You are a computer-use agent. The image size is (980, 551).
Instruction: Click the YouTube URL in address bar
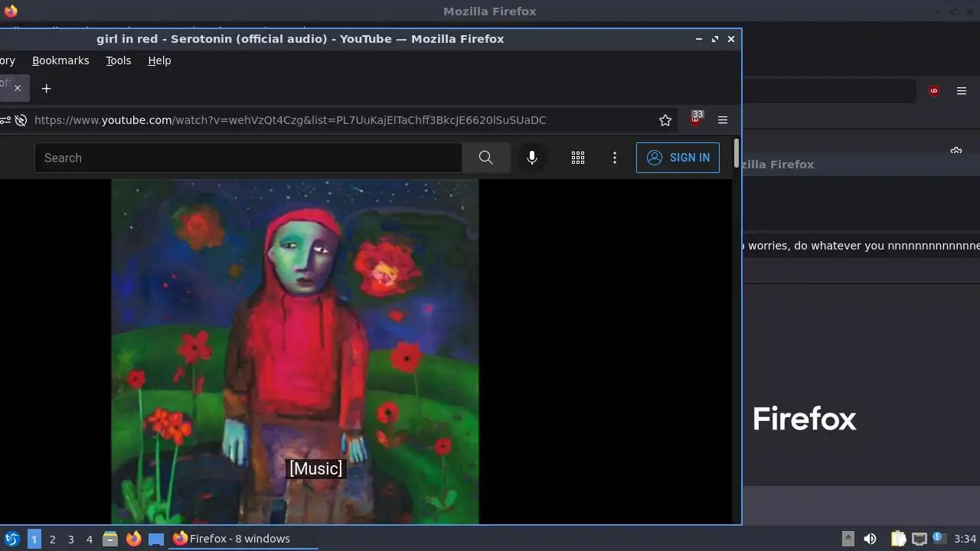click(290, 120)
